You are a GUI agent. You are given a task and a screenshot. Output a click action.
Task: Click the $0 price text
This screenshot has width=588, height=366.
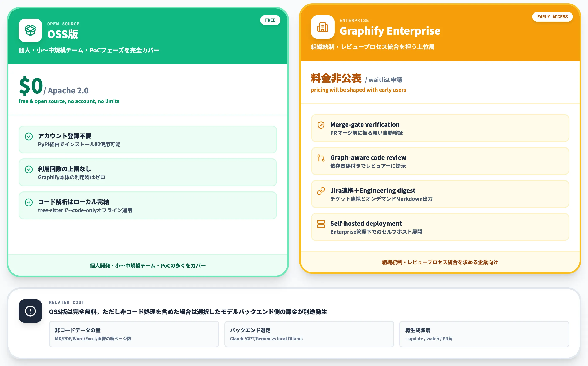click(31, 86)
